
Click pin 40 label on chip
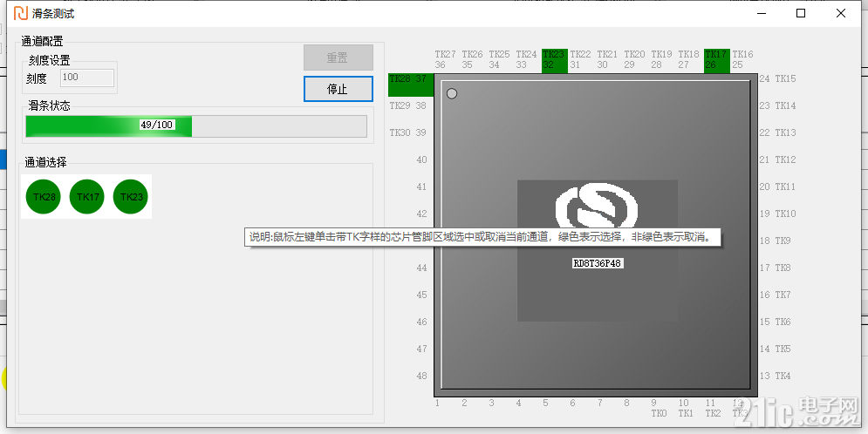[422, 159]
